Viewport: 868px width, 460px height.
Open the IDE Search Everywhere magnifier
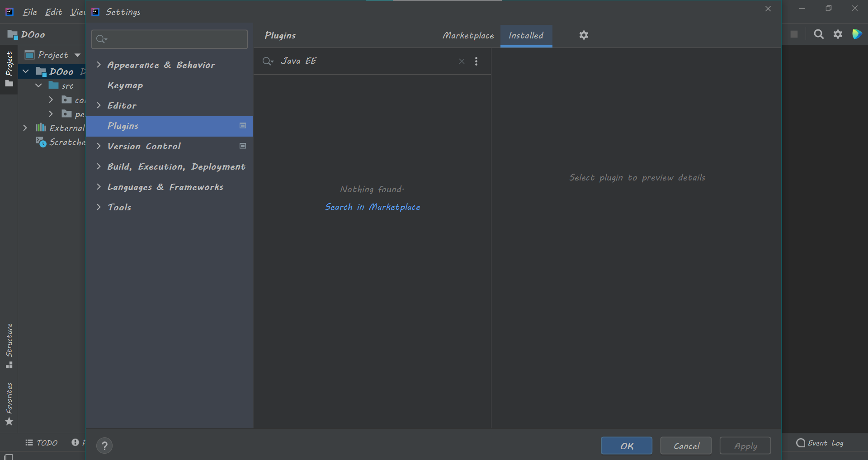(x=819, y=34)
